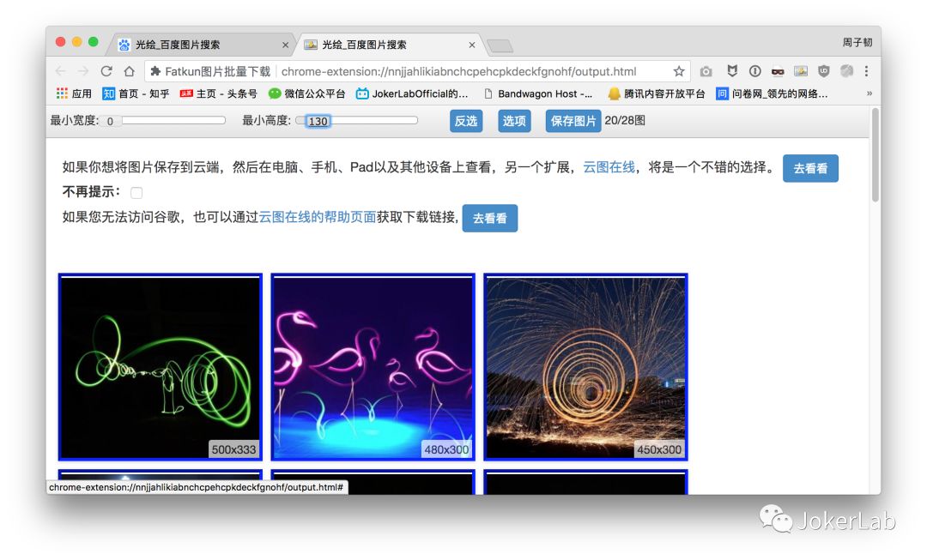Open the 云图在线 link
The height and width of the screenshot is (560, 927).
click(x=609, y=167)
